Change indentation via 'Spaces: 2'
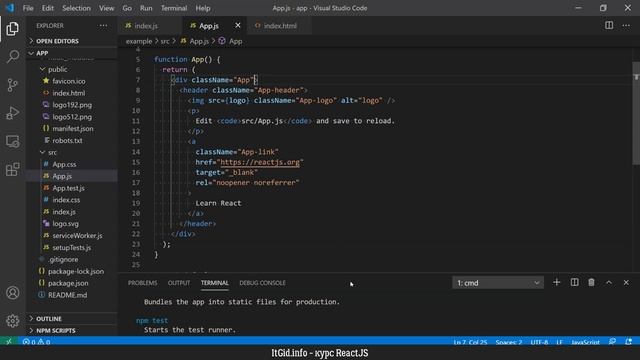This screenshot has height=360, width=640. coord(509,342)
